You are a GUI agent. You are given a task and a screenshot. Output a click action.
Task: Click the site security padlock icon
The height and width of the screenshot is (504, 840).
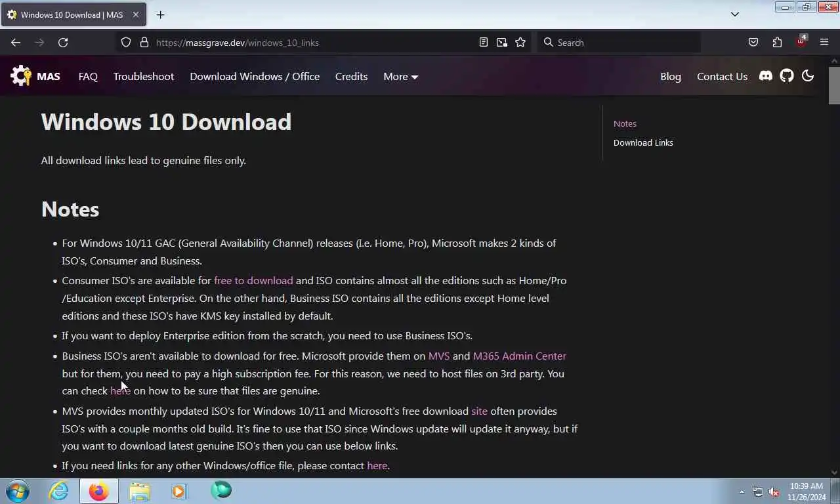coord(144,43)
